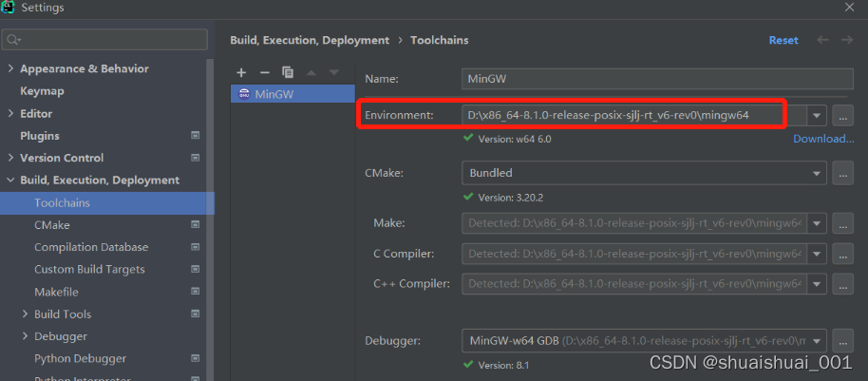Click project-level icon beside CMake
868x381 pixels.
pyautogui.click(x=195, y=225)
